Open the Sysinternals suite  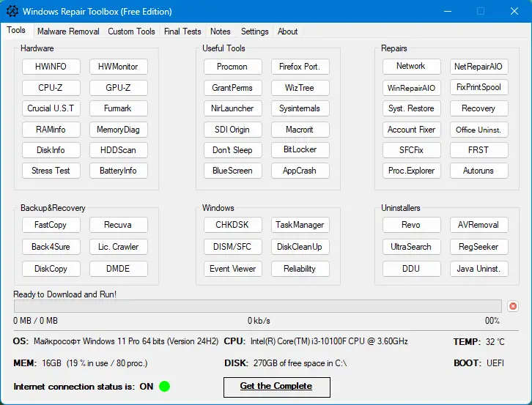tap(300, 108)
